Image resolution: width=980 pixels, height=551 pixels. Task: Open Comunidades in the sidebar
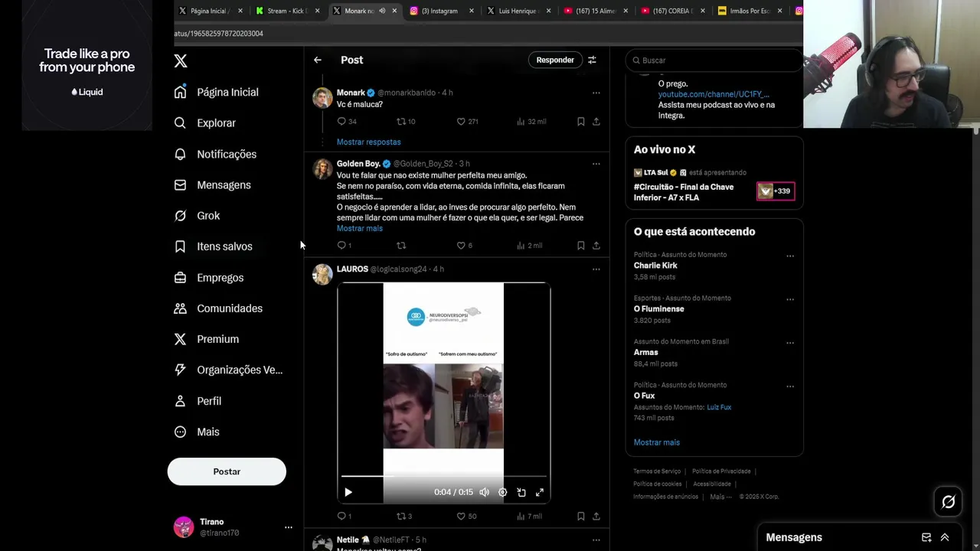click(x=218, y=308)
